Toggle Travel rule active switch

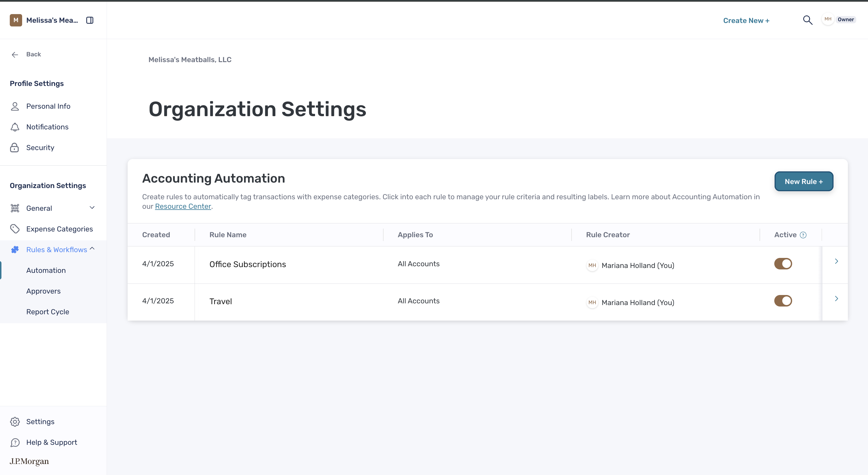783,301
